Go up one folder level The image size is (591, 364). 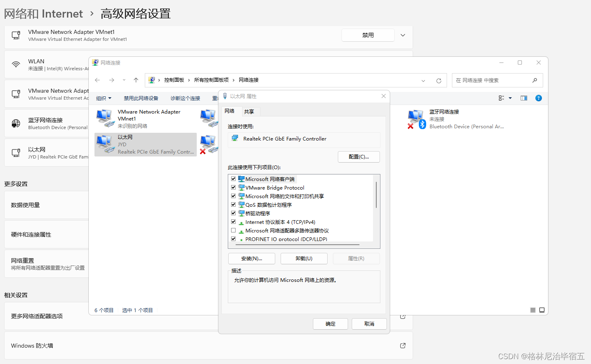tap(136, 80)
